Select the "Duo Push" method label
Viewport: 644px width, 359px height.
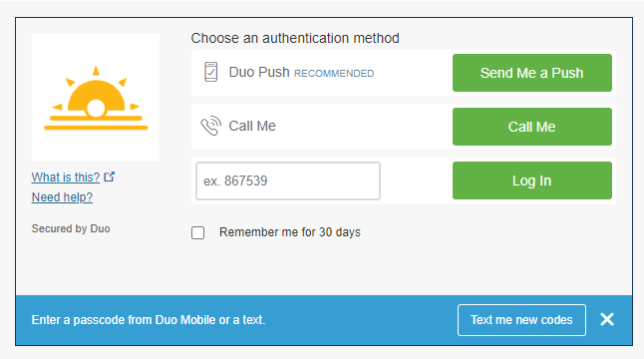[x=259, y=72]
